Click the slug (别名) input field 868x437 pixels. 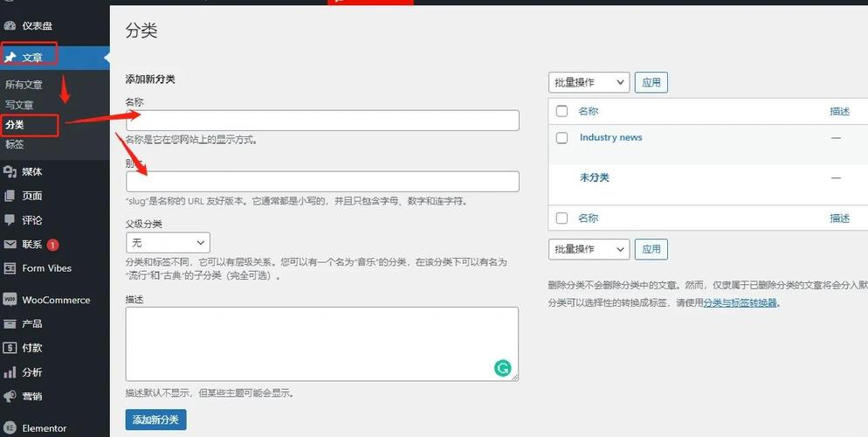click(322, 182)
